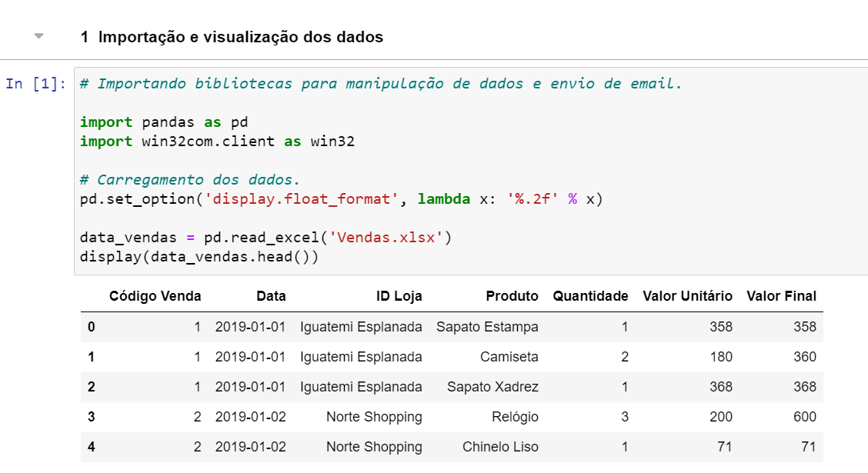Click the display(data_vendas.head()) line
868x473 pixels.
[x=199, y=257]
